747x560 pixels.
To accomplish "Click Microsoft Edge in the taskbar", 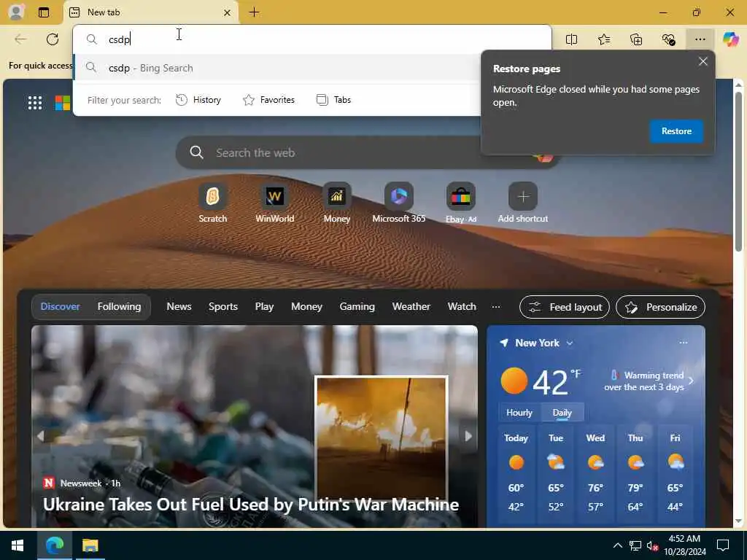I will pyautogui.click(x=54, y=545).
